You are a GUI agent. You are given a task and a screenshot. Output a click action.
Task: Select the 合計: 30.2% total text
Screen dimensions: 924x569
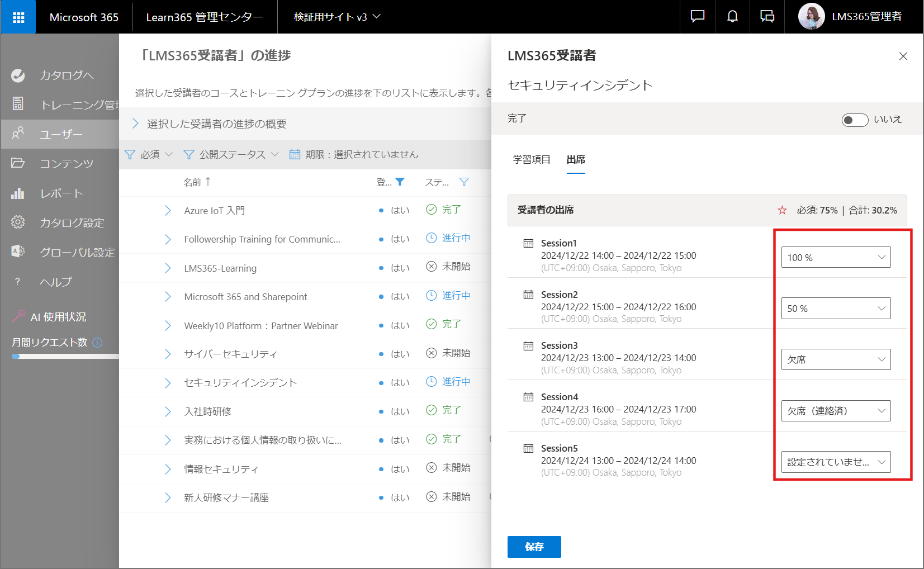[x=873, y=210]
